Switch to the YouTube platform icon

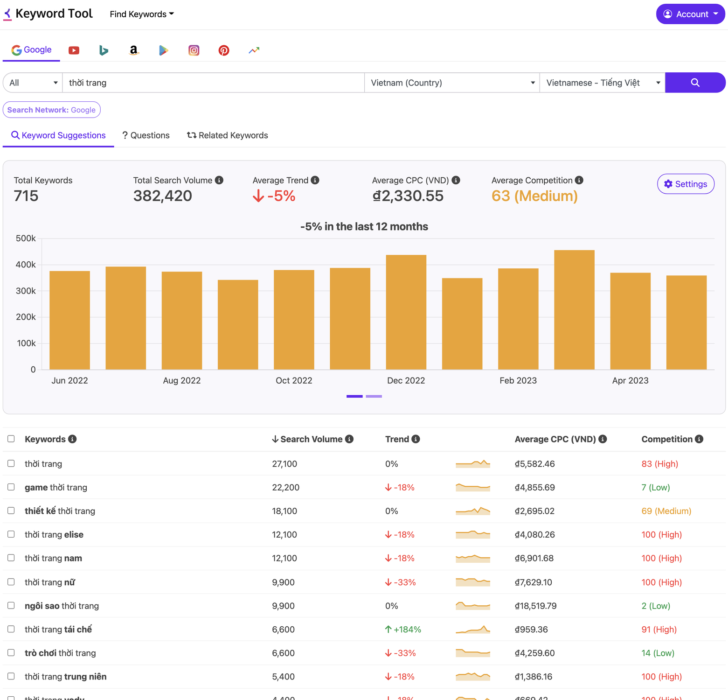(74, 50)
